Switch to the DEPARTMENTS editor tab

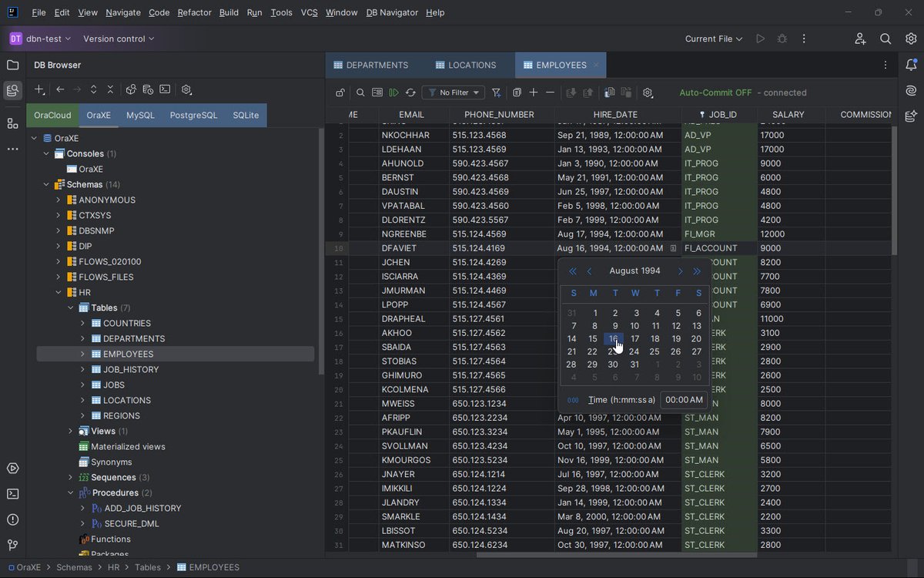click(370, 65)
